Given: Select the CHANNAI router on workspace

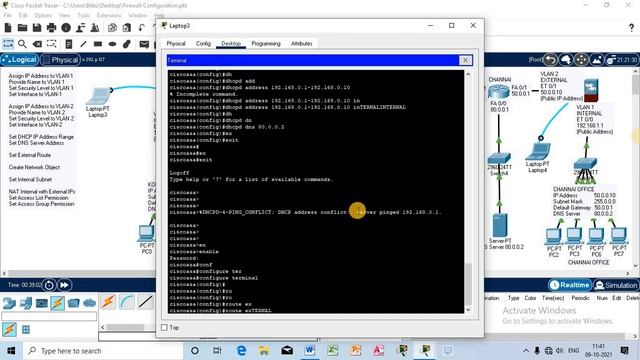Looking at the screenshot, I should pyautogui.click(x=498, y=91).
